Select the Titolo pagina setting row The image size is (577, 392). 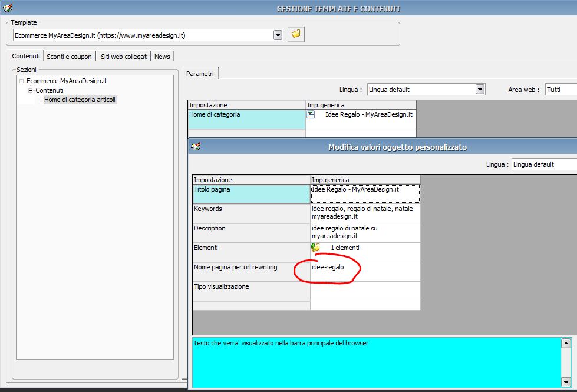pyautogui.click(x=252, y=194)
